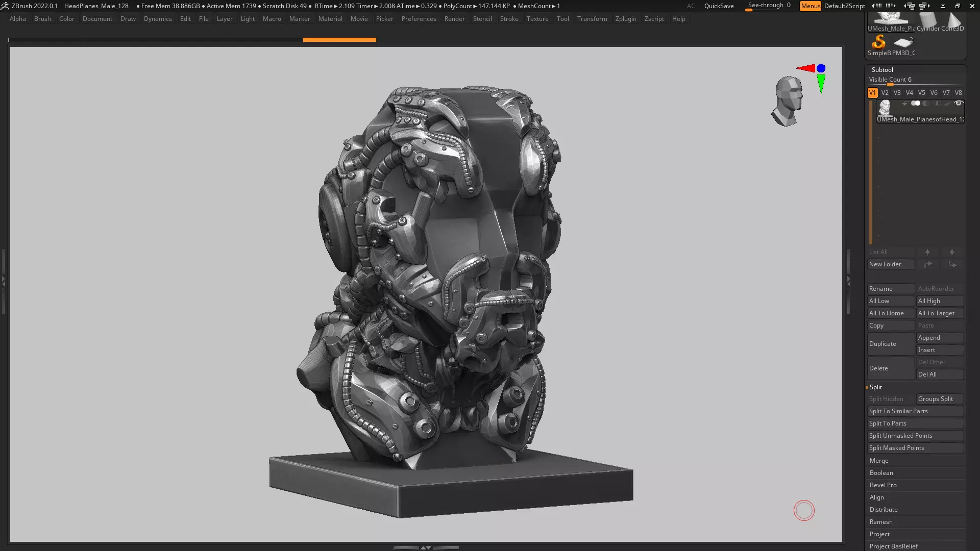Click blue Z-axis dot on orientation gizmo
The width and height of the screenshot is (980, 551).
(x=821, y=68)
